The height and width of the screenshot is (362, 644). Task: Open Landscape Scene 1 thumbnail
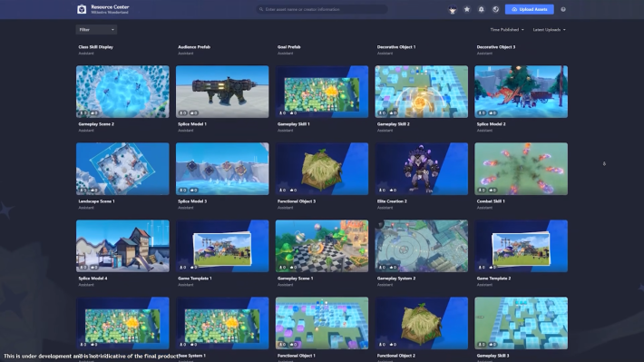(x=122, y=169)
